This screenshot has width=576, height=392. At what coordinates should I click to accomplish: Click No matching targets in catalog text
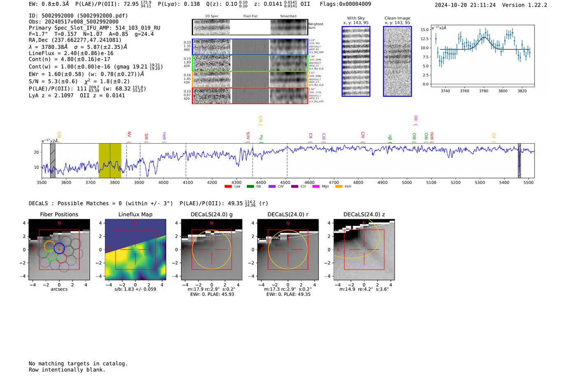[x=78, y=364]
